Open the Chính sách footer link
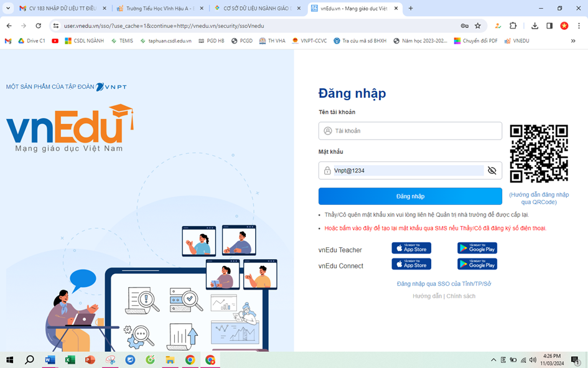588x368 pixels. click(461, 296)
